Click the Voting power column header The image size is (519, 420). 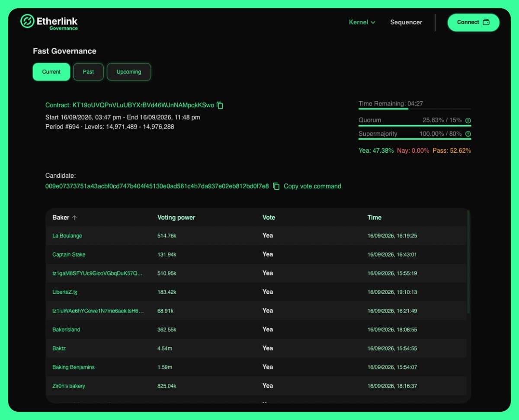[x=176, y=218]
